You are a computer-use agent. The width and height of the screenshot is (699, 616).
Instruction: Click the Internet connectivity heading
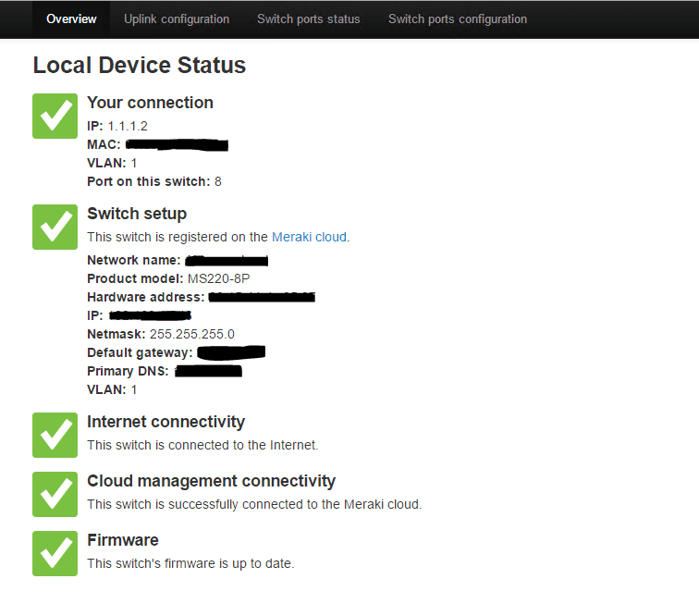click(x=166, y=422)
